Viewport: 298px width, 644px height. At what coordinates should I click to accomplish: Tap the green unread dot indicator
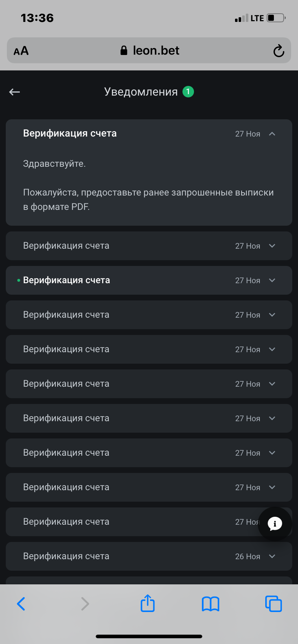[19, 280]
